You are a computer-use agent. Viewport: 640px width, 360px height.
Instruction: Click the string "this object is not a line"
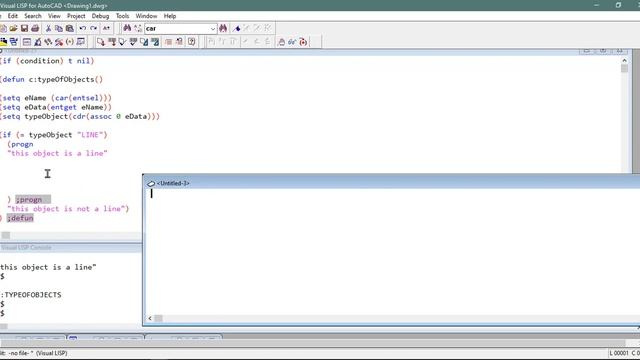tap(66, 209)
